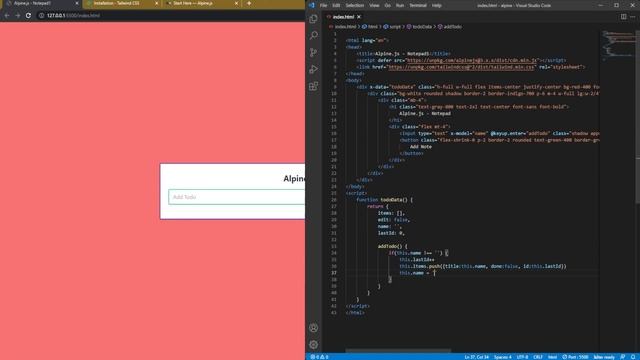The height and width of the screenshot is (360, 640).
Task: Click errors and warnings status bar indicator
Action: tap(319, 357)
